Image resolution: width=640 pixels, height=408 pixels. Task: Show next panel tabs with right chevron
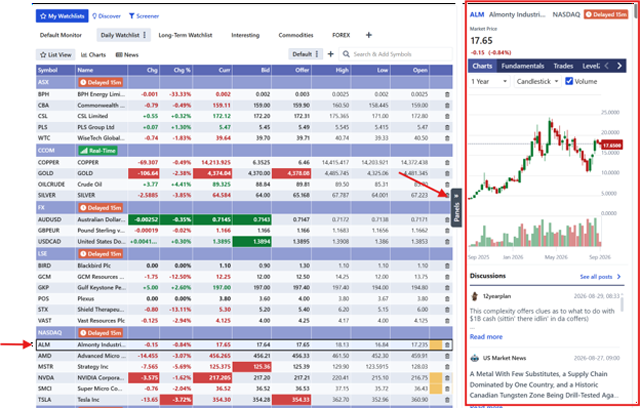(619, 66)
